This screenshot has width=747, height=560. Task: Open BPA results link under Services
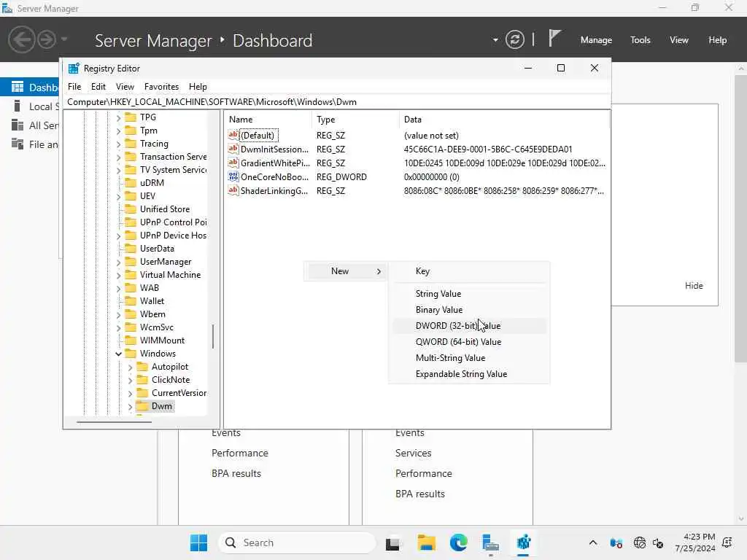tap(419, 494)
